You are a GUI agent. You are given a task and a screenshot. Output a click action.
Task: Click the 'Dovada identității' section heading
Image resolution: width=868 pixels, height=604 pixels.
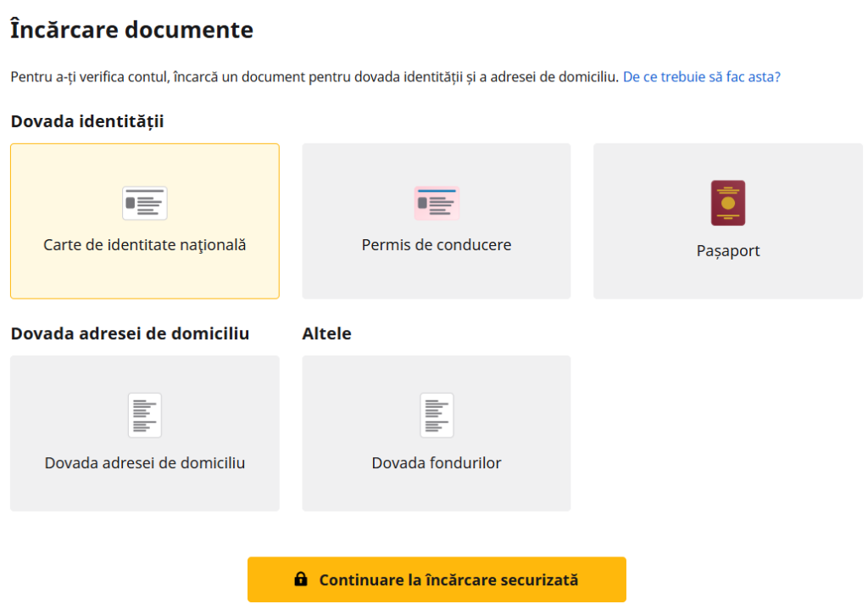[x=87, y=121]
